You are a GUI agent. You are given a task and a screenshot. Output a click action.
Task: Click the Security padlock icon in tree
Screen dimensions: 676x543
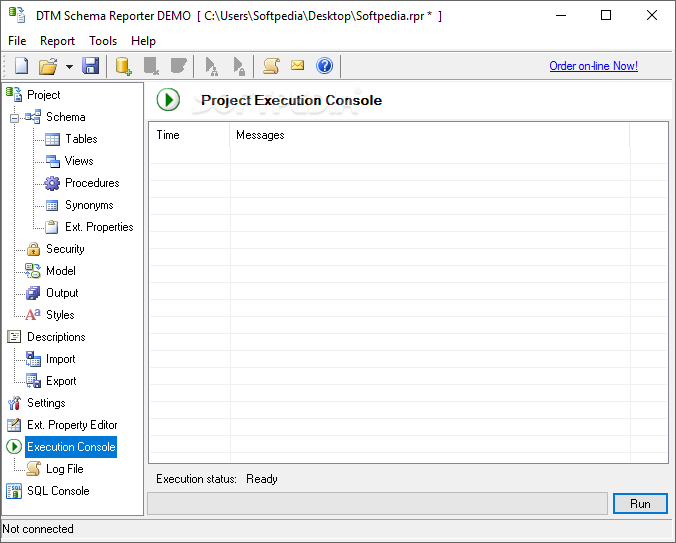pyautogui.click(x=33, y=249)
